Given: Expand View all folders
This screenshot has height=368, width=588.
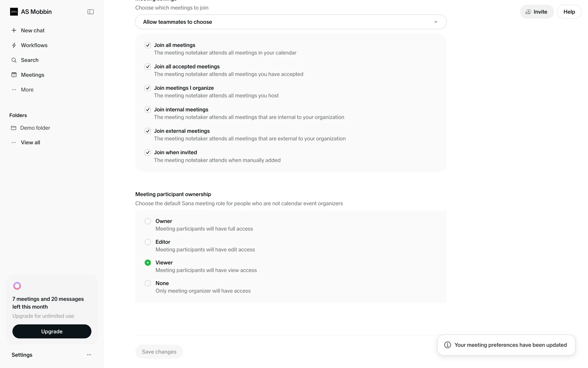Looking at the screenshot, I should point(30,142).
